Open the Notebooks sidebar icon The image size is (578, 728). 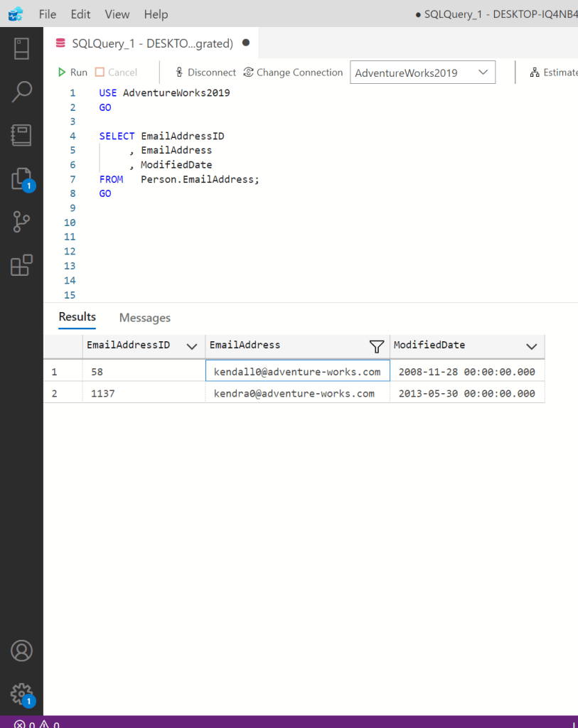pos(21,135)
